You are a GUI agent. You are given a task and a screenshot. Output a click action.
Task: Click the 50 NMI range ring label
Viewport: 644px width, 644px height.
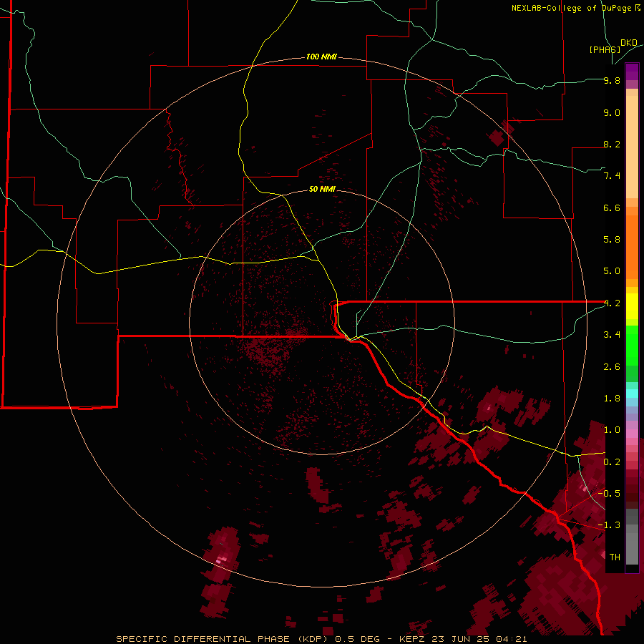[322, 189]
